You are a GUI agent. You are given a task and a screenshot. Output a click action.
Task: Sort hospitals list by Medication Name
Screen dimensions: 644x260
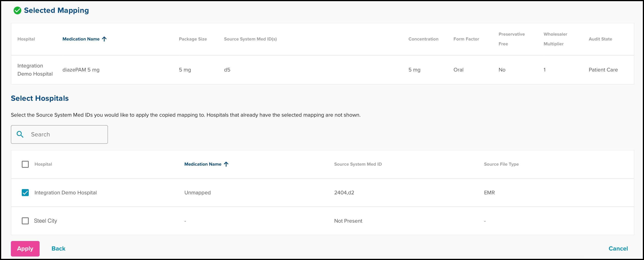(x=202, y=164)
